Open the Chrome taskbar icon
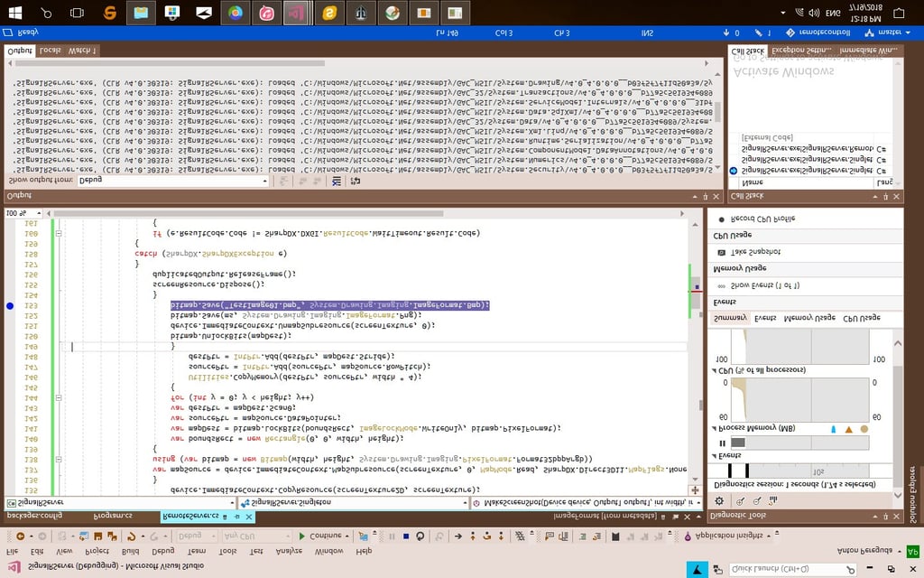924x578 pixels. coord(236,13)
